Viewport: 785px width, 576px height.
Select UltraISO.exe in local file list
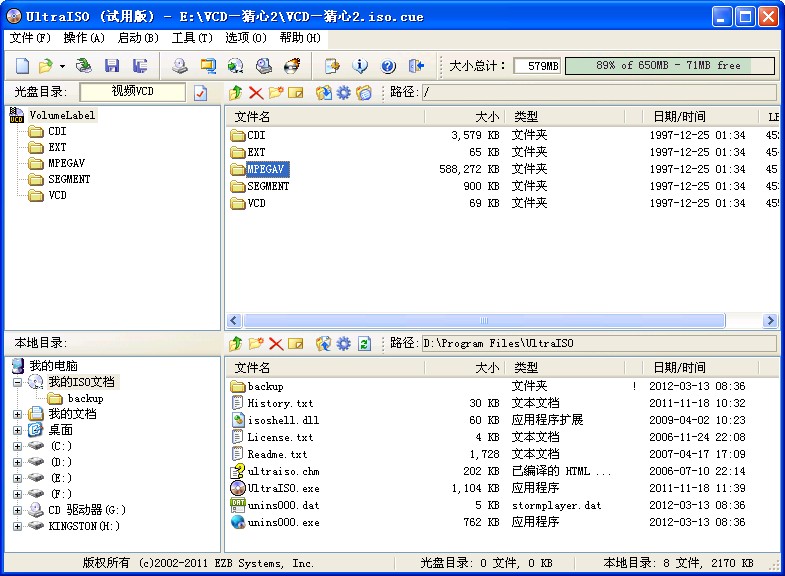(x=283, y=488)
